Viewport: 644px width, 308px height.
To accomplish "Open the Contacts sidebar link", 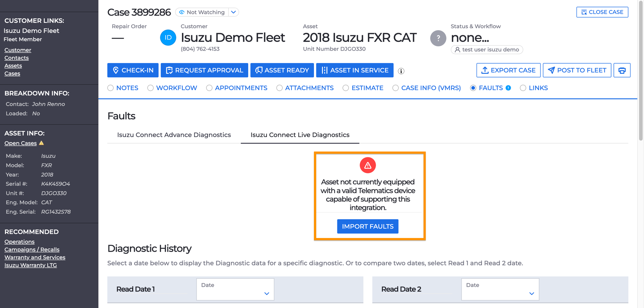I will [16, 58].
